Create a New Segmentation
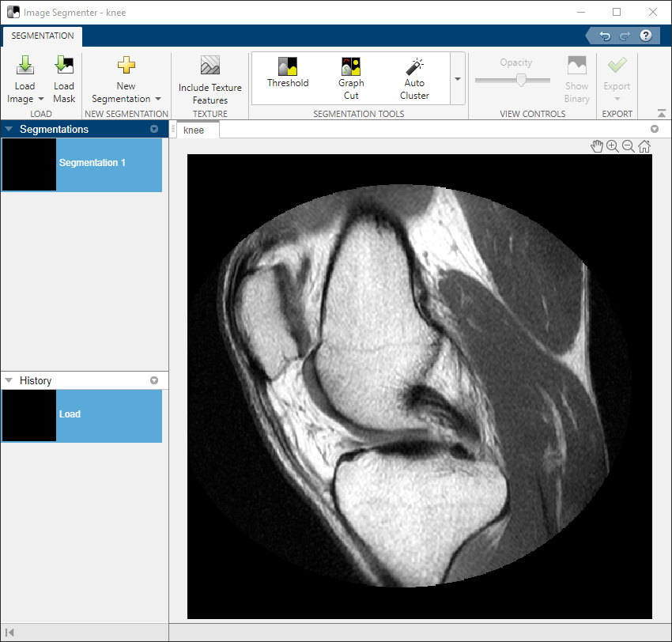Viewport: 672px width, 642px height. (126, 66)
